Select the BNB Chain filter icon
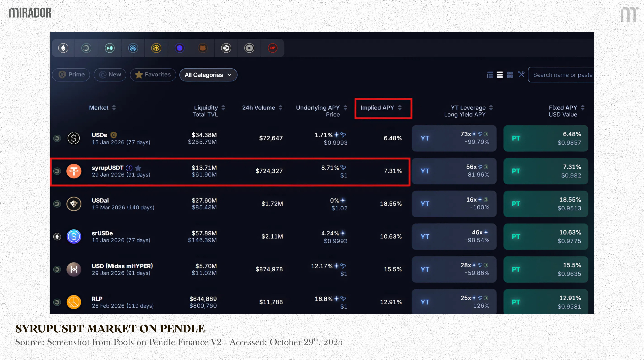The width and height of the screenshot is (644, 360). [x=156, y=48]
